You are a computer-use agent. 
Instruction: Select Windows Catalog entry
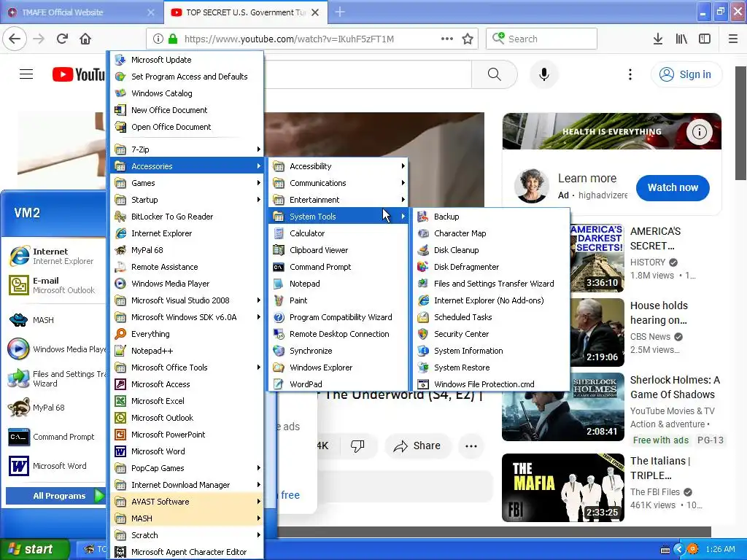click(187, 93)
